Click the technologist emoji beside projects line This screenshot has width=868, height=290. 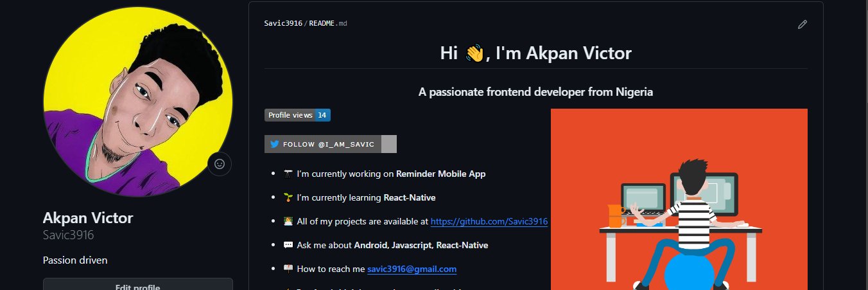click(x=288, y=221)
